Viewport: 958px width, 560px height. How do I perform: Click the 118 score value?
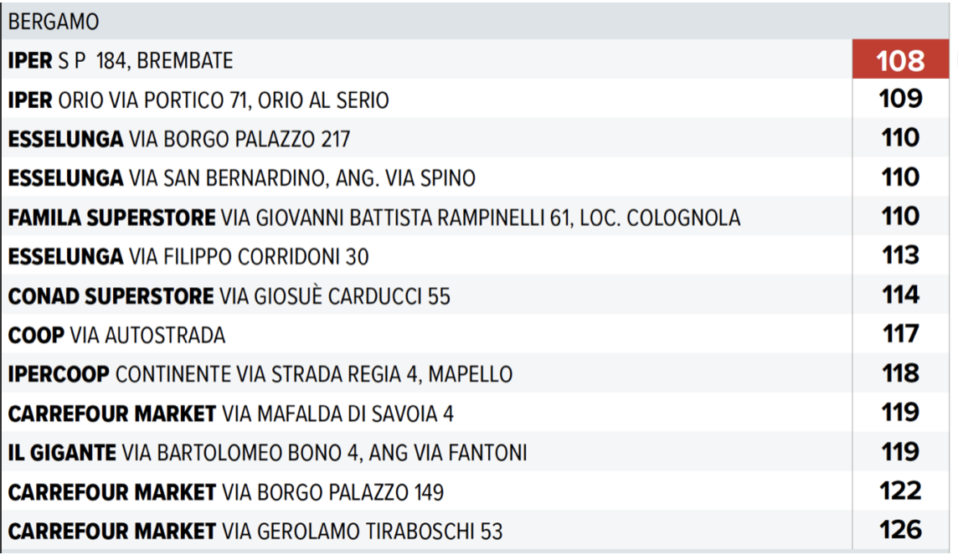(x=900, y=372)
